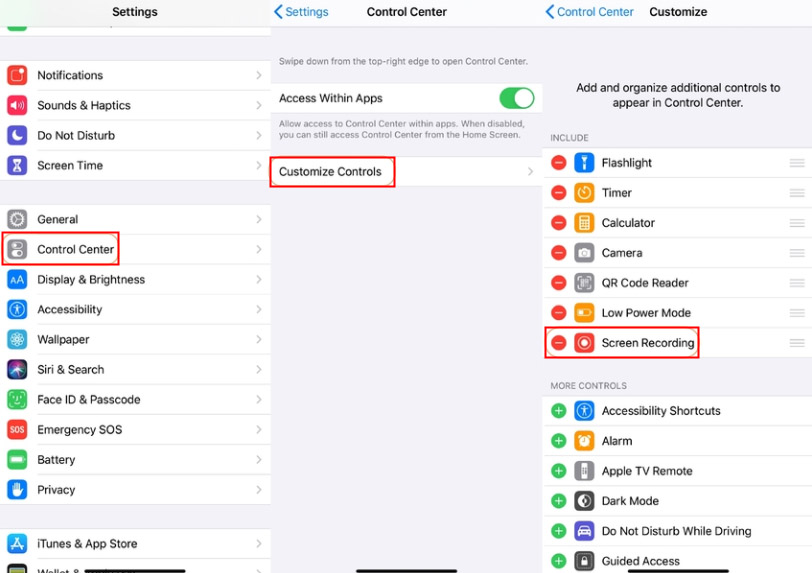Viewport: 812px width, 573px height.
Task: Remove Timer with its red minus button
Action: (558, 193)
